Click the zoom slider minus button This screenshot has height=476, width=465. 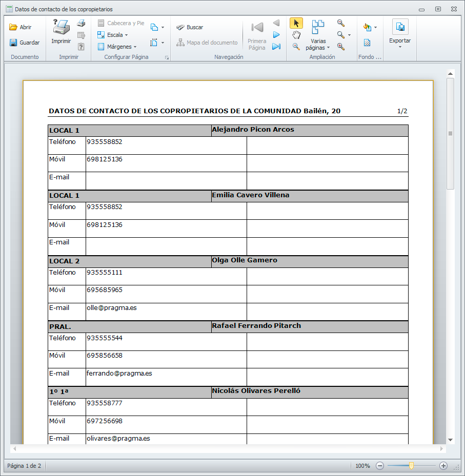380,465
